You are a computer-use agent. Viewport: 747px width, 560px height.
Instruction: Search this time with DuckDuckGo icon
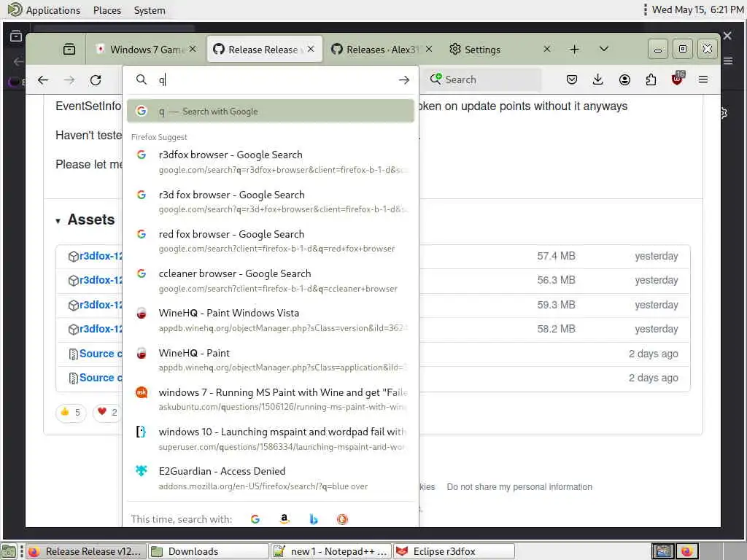click(x=342, y=519)
